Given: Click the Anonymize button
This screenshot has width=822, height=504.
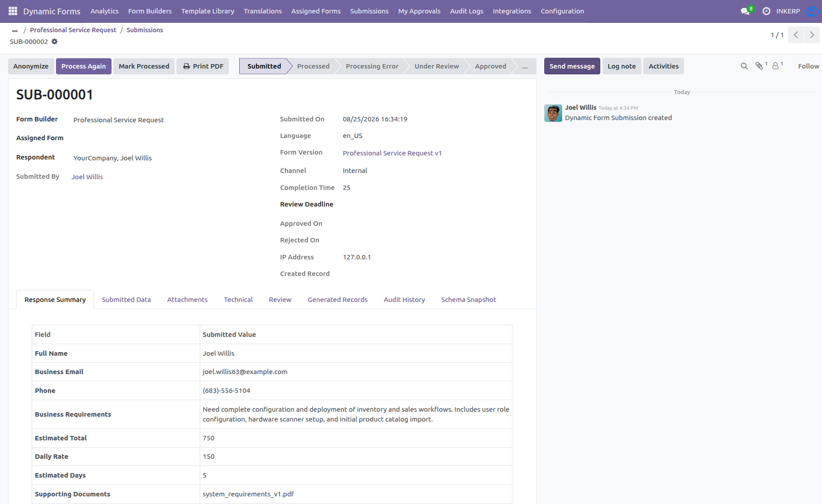Looking at the screenshot, I should tap(31, 66).
